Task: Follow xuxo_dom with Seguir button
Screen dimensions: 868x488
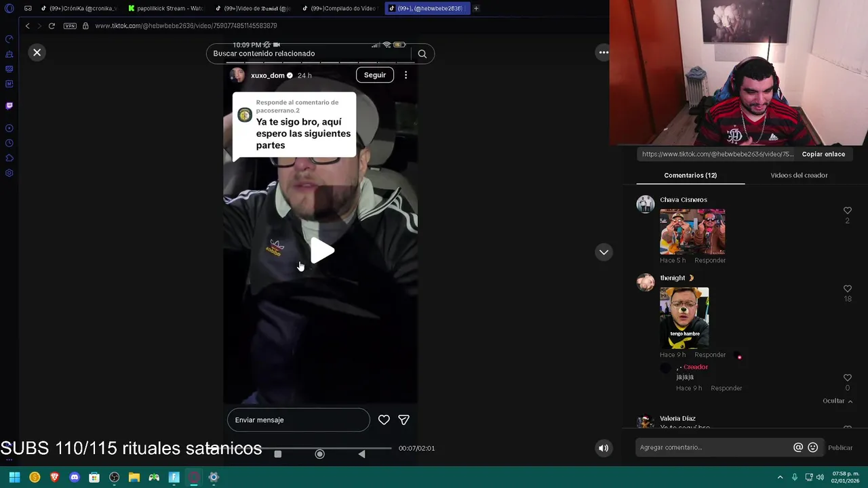Action: click(375, 75)
